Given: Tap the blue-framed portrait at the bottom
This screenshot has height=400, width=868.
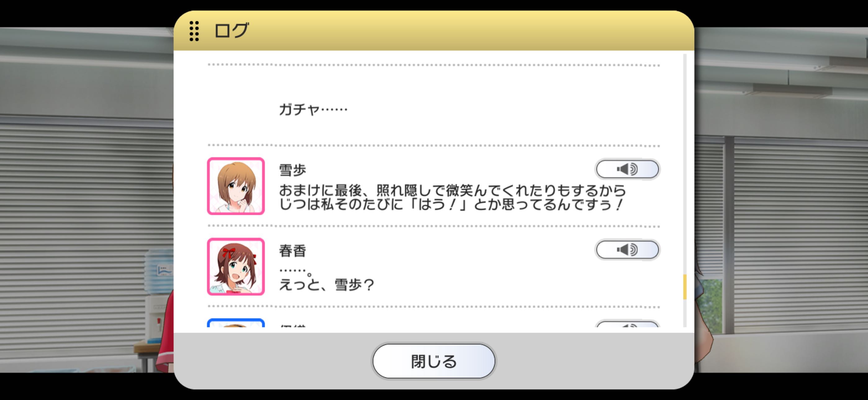Looking at the screenshot, I should (236, 323).
